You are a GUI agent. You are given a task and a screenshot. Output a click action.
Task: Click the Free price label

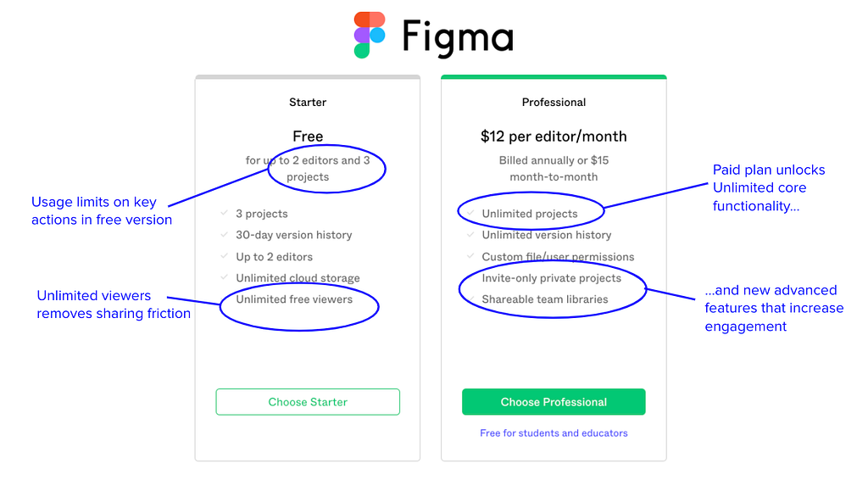[308, 137]
